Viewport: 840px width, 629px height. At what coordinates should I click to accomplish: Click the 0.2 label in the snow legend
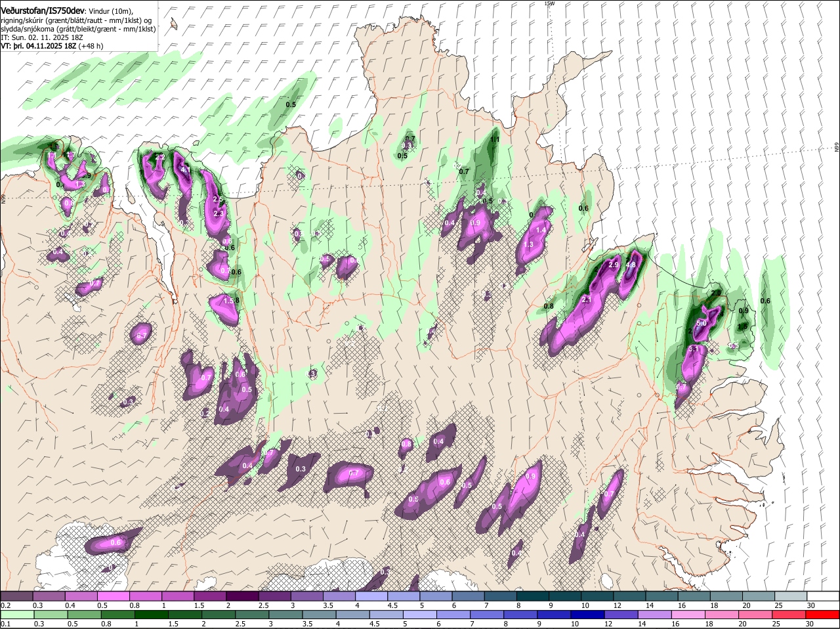click(x=5, y=605)
